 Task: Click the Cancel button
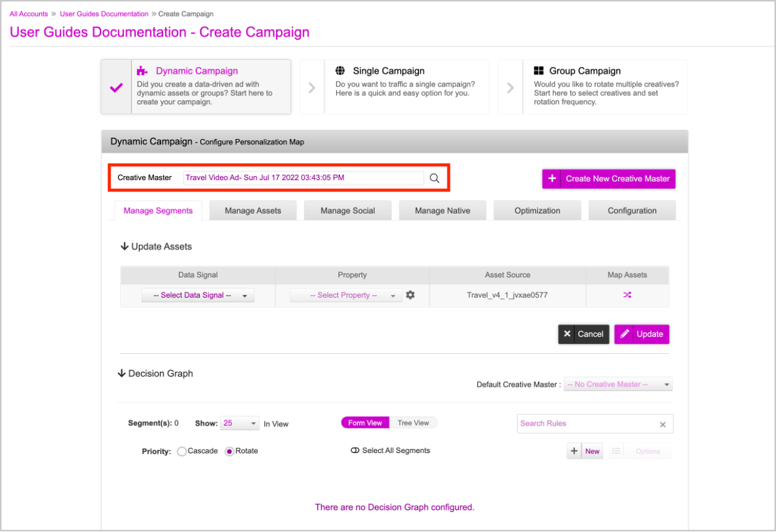[583, 334]
